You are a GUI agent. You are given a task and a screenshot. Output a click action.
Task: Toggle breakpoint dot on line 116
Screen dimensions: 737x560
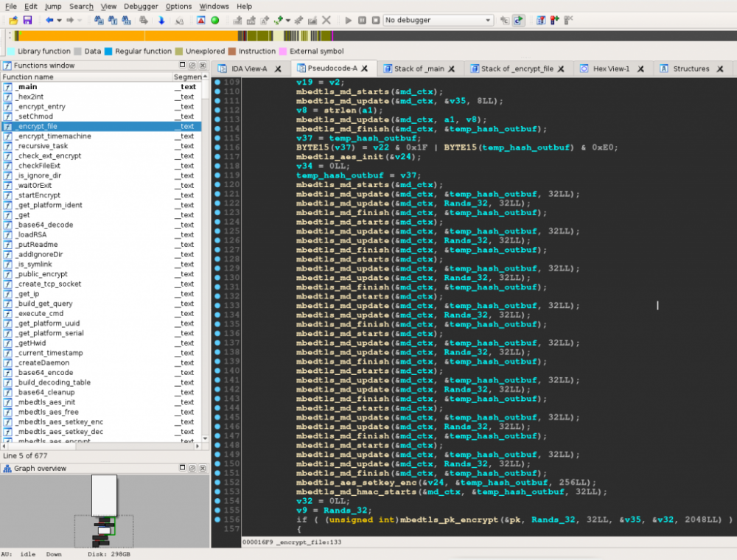pyautogui.click(x=217, y=147)
